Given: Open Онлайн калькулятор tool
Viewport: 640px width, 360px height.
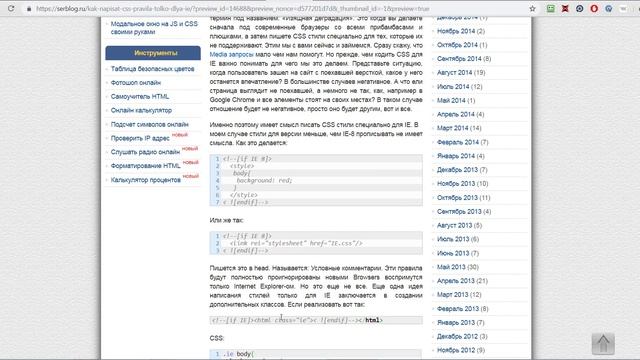Looking at the screenshot, I should pyautogui.click(x=141, y=111).
